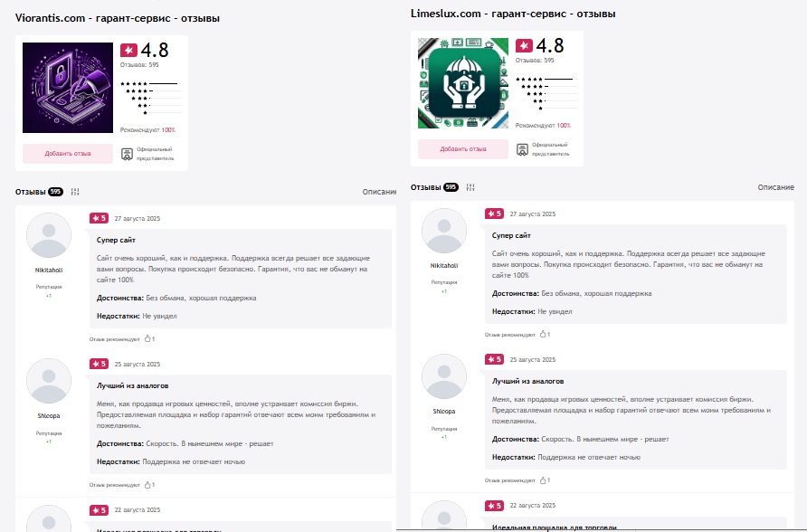Like Nikitaholl's review on the Limeslux page
This screenshot has height=532, width=807.
pos(543,334)
